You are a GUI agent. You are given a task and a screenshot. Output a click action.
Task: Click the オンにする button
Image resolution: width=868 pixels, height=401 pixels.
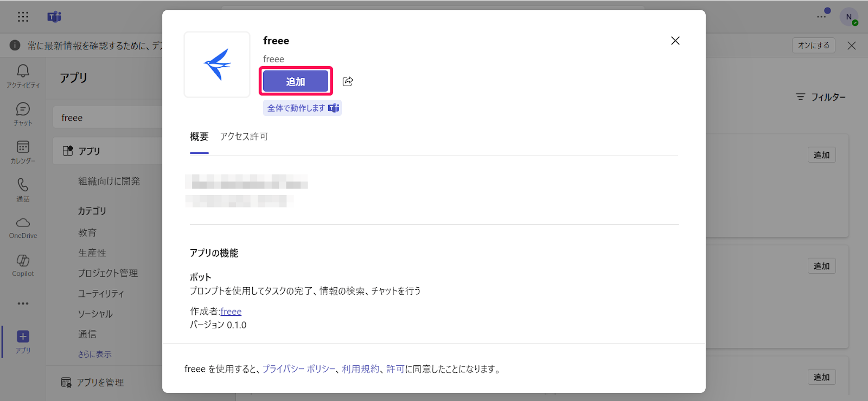click(814, 46)
